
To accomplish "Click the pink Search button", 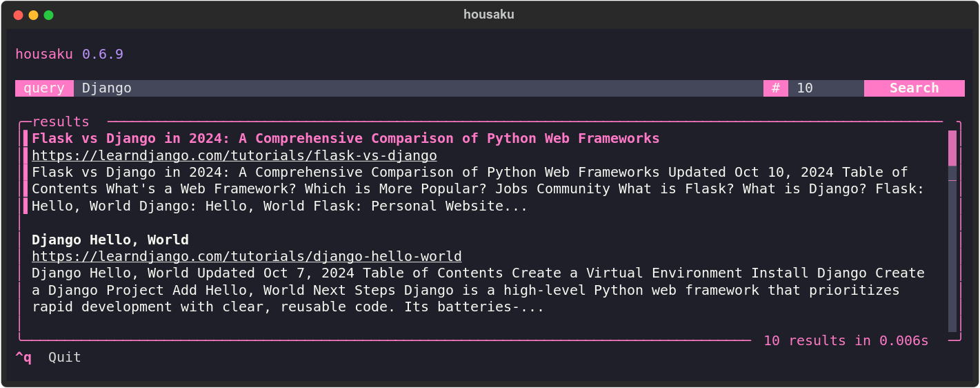I will [914, 88].
